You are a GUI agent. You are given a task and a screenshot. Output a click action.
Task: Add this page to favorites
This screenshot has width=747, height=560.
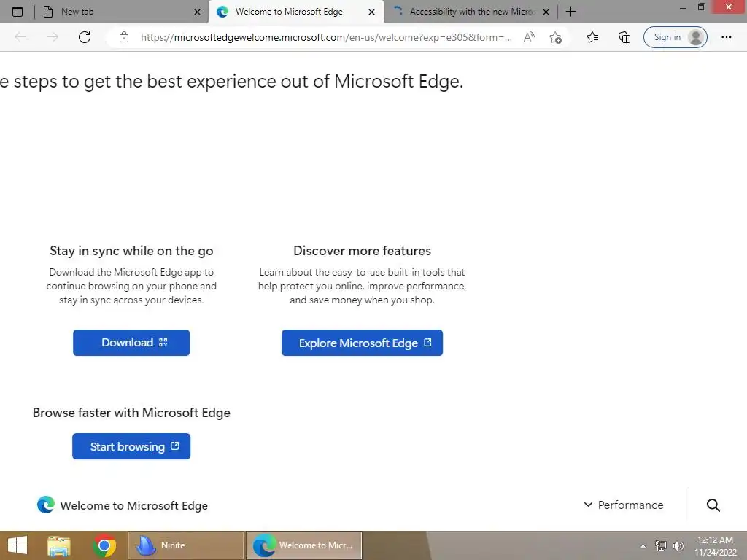coord(555,37)
